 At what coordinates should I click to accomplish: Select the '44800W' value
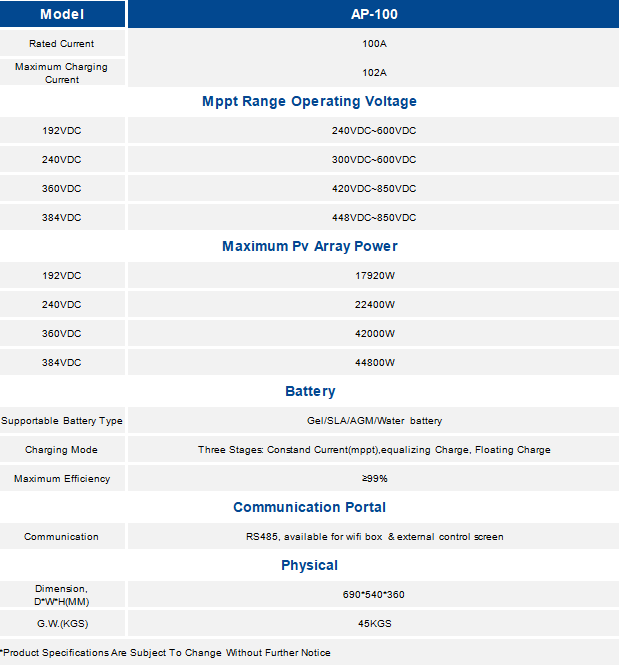[375, 363]
